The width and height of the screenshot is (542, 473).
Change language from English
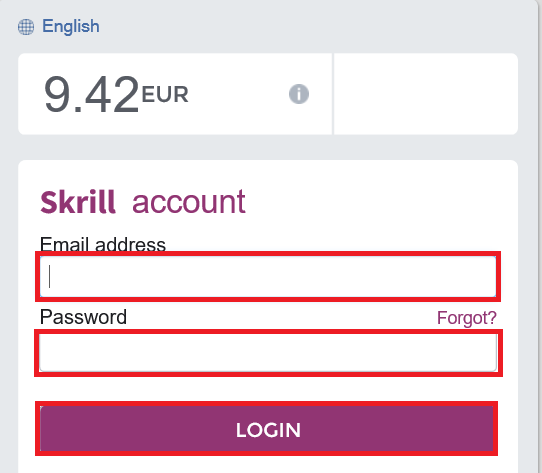tap(71, 26)
